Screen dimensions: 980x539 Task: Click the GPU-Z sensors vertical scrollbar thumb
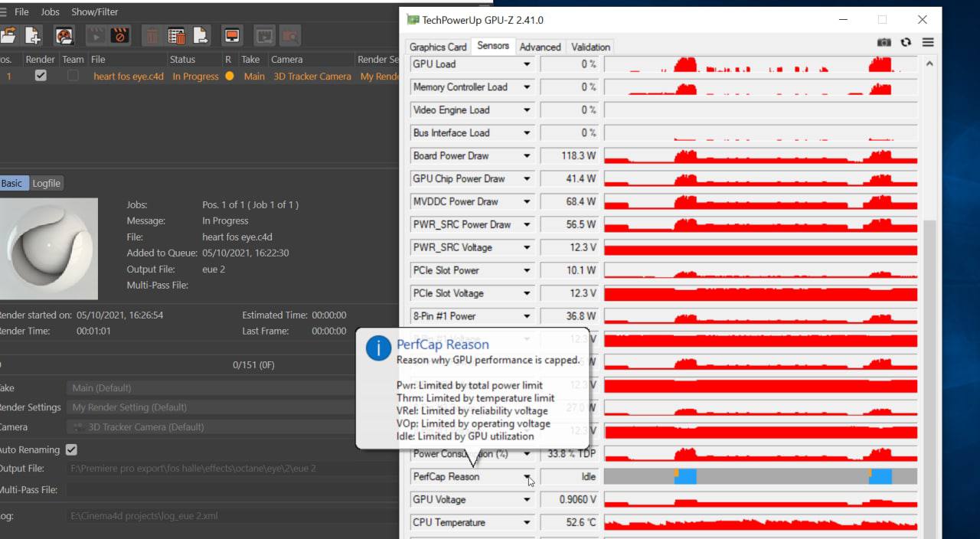tap(929, 379)
